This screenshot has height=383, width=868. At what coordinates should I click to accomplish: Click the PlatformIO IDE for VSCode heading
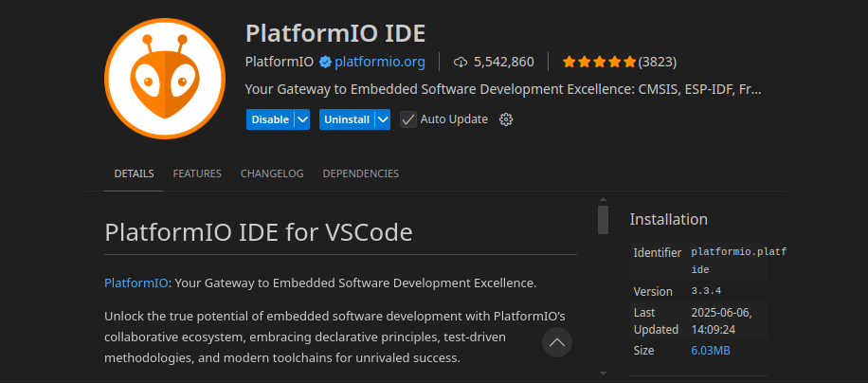click(x=259, y=232)
